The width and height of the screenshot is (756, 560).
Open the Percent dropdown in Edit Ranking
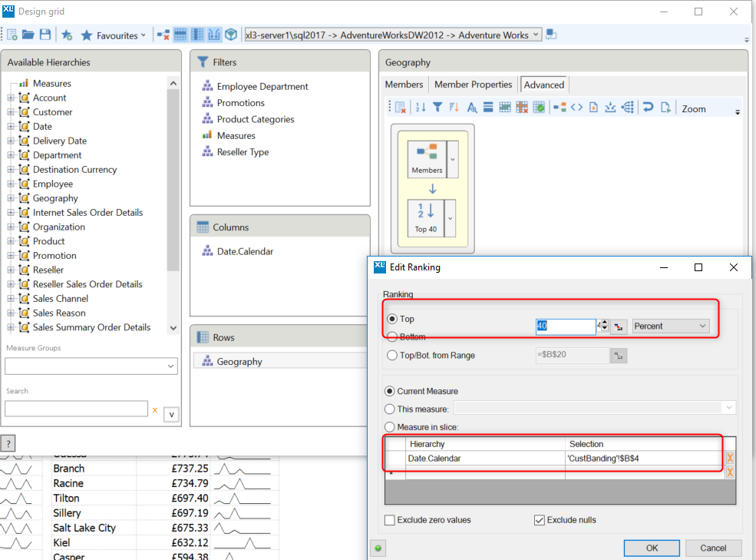pyautogui.click(x=671, y=326)
